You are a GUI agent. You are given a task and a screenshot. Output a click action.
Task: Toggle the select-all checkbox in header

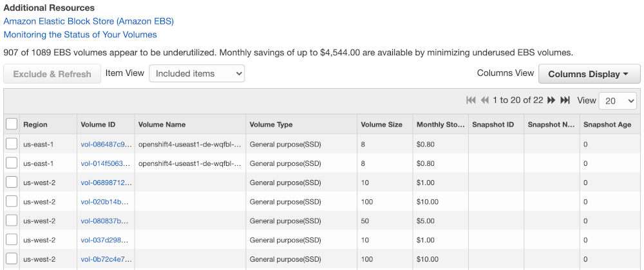tap(12, 124)
